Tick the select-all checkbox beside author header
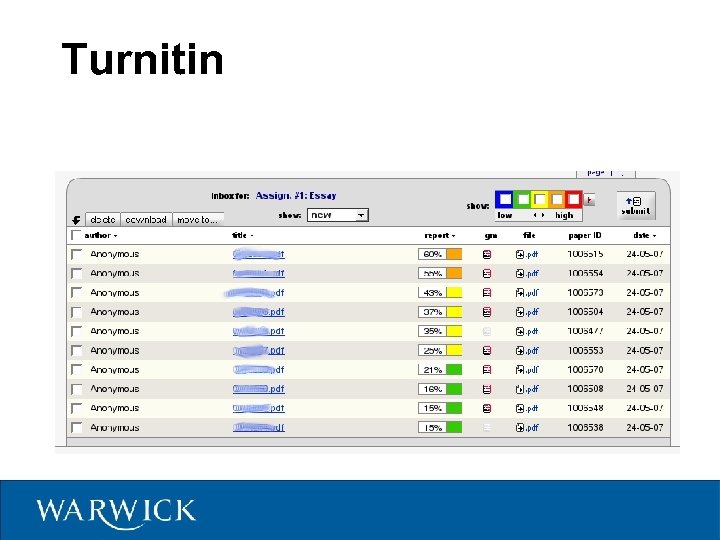The image size is (720, 540). [76, 235]
